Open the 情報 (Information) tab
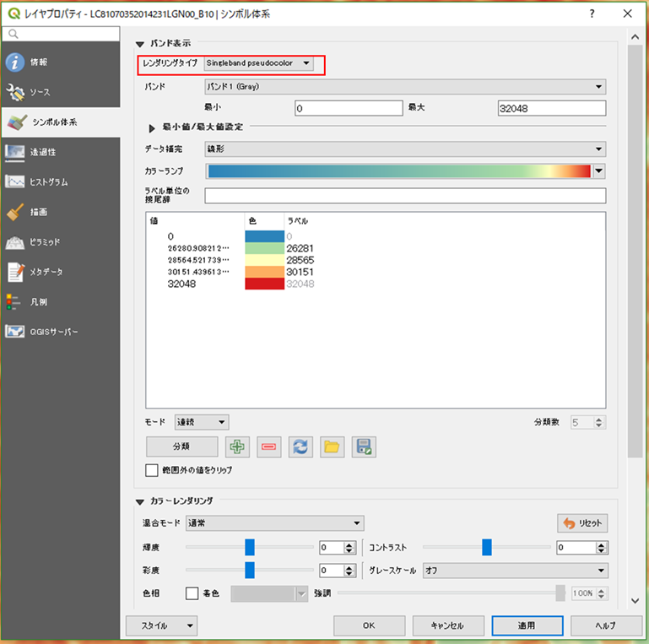 pyautogui.click(x=61, y=62)
